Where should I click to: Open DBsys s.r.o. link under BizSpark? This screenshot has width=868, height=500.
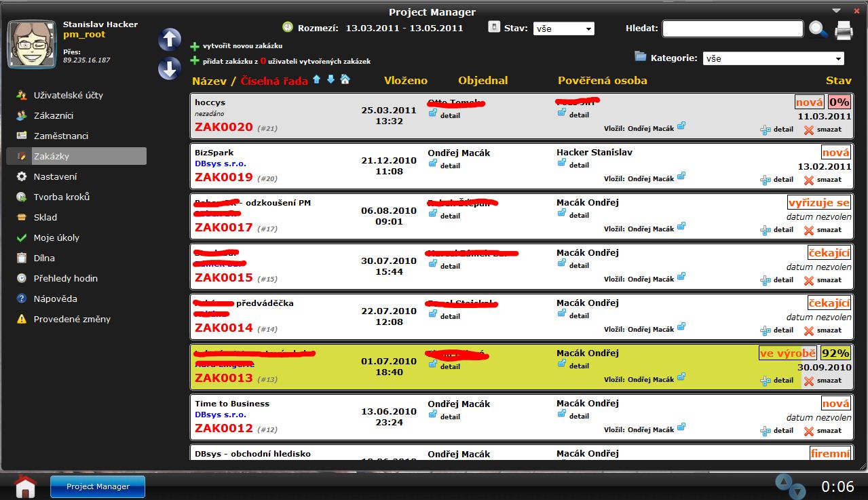pos(221,164)
